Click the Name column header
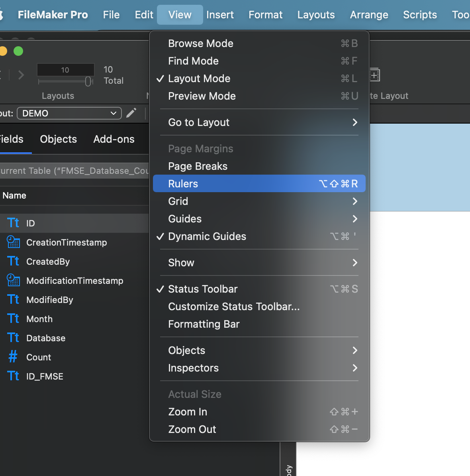Image resolution: width=470 pixels, height=476 pixels. pyautogui.click(x=14, y=195)
